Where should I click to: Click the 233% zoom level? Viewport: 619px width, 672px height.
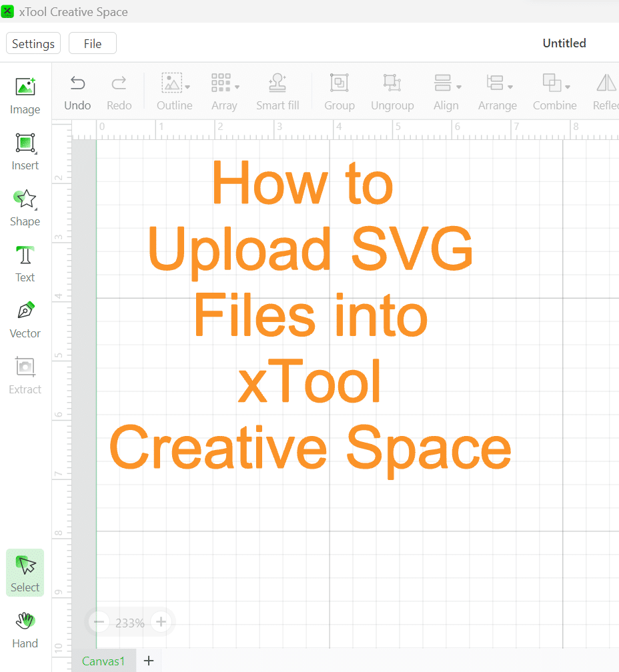pyautogui.click(x=130, y=623)
